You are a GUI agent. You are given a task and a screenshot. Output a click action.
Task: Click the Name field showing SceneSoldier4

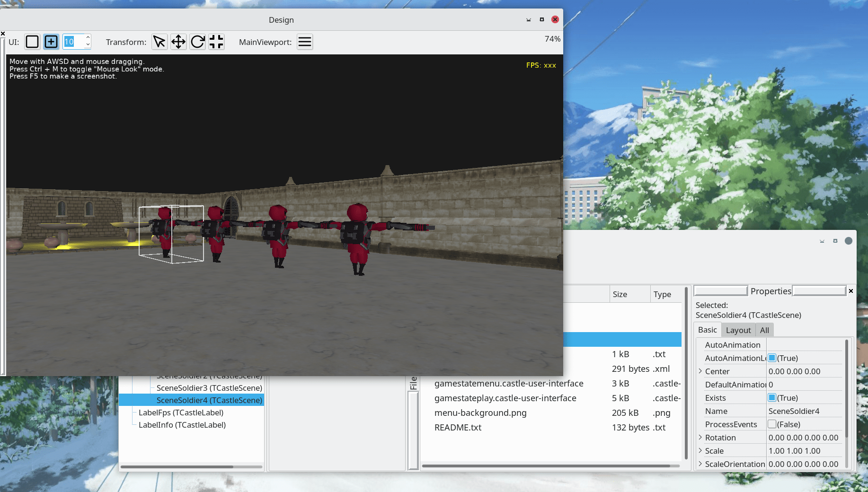[794, 411]
